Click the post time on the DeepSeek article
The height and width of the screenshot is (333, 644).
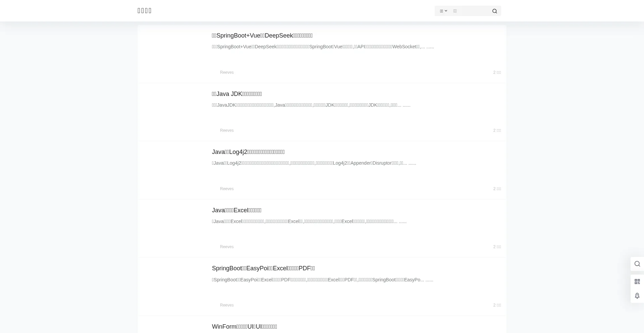pos(497,72)
